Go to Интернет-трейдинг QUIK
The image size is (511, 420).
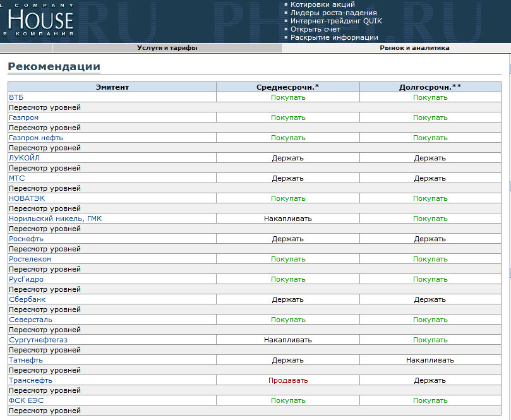click(x=336, y=21)
